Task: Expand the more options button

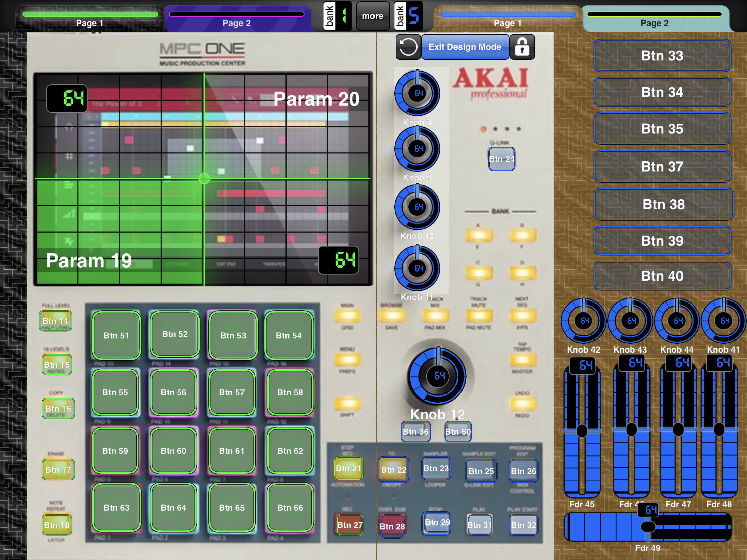Action: pos(372,16)
